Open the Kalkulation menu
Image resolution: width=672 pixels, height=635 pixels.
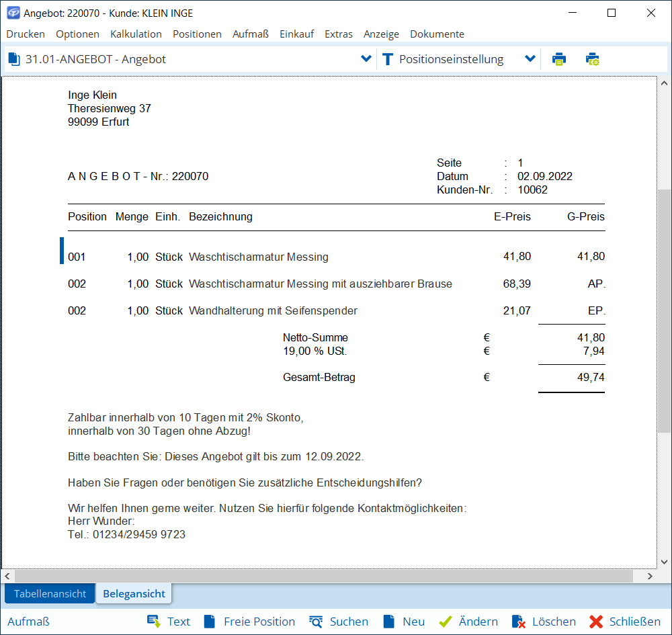pyautogui.click(x=136, y=34)
